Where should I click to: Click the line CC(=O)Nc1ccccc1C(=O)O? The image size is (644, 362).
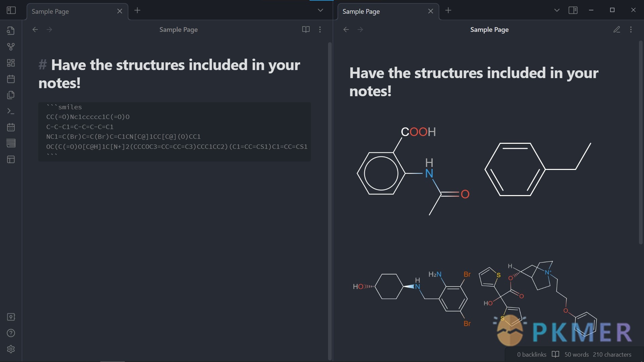[x=88, y=117]
